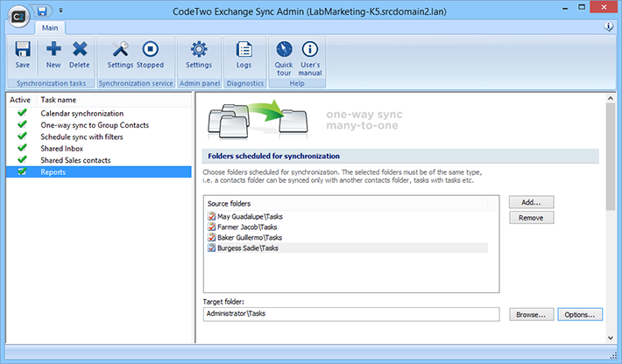This screenshot has width=622, height=364.
Task: Click the Target folder input field
Action: [x=351, y=314]
